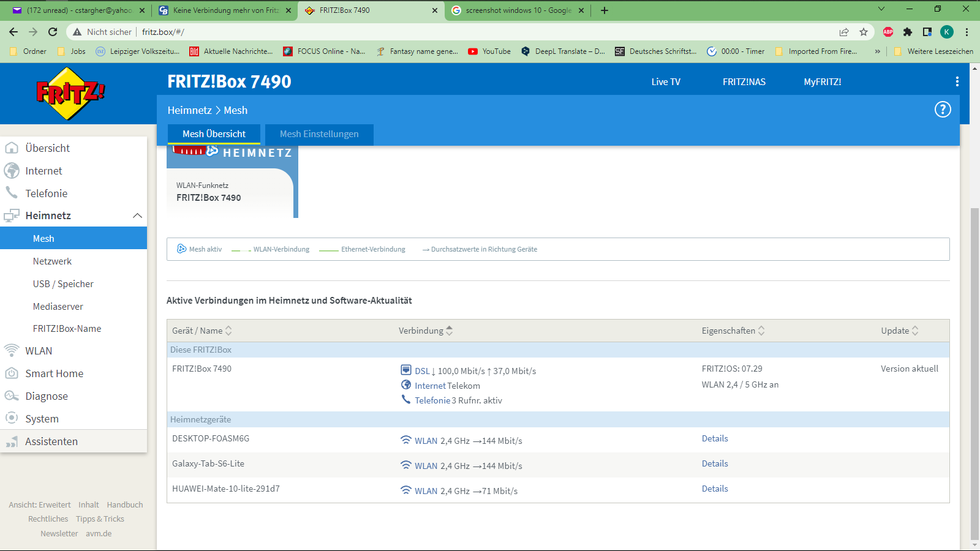Screen dimensions: 980x551
Task: Click the Assistenten icon in sidebar
Action: (x=12, y=441)
